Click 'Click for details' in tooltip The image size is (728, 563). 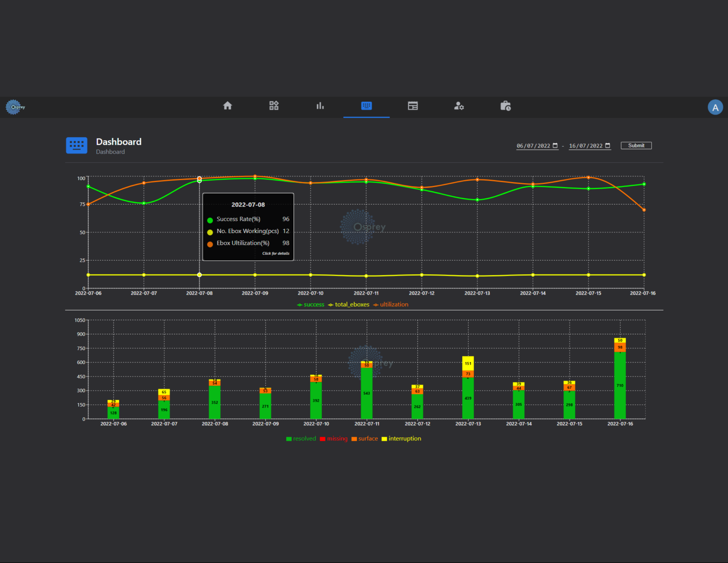pos(276,253)
